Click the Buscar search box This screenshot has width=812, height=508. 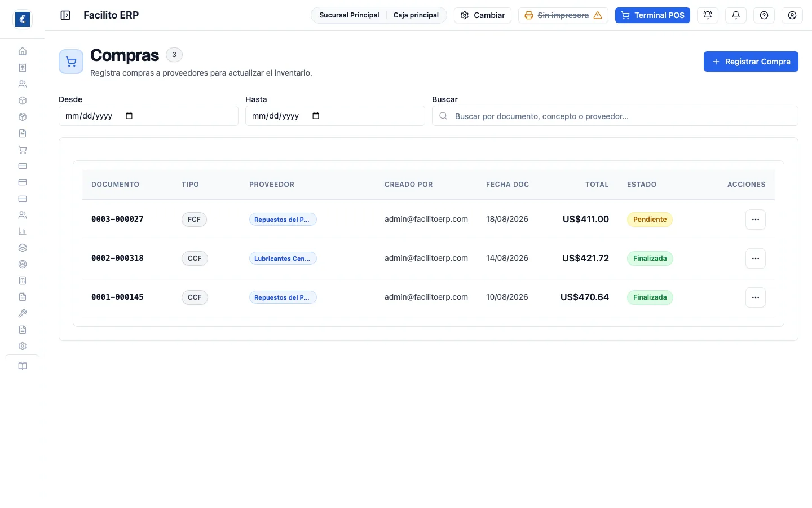tap(615, 116)
